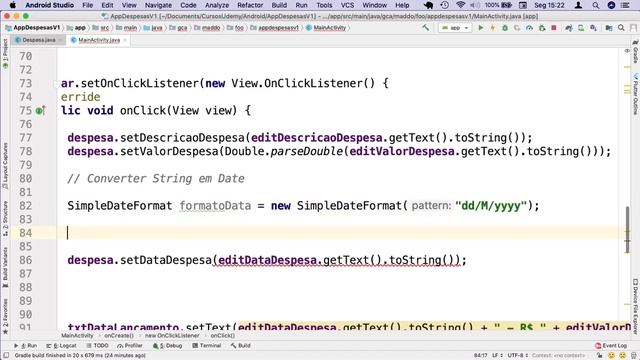Open the Project tool window
The width and height of the screenshot is (640, 360).
[5, 53]
